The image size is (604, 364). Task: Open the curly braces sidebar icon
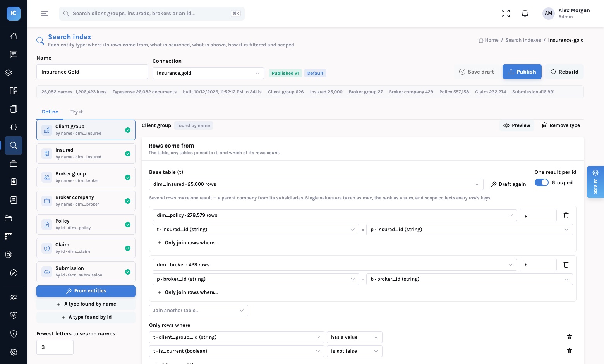pos(14,127)
